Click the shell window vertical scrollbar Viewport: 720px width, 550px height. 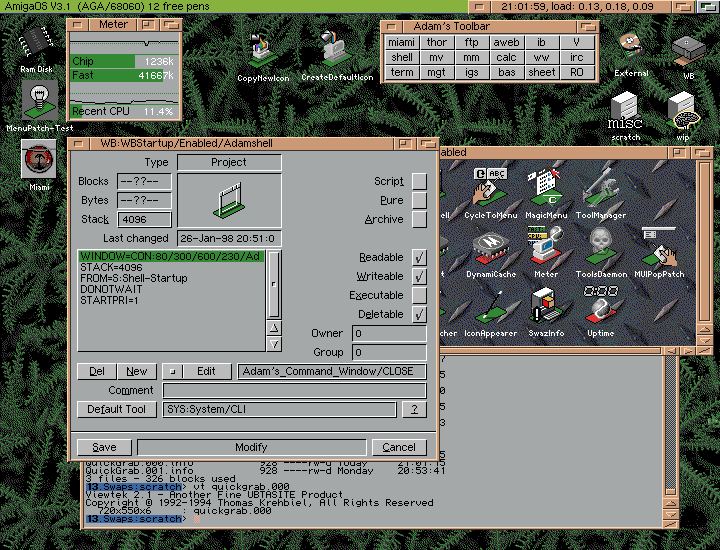(671, 425)
